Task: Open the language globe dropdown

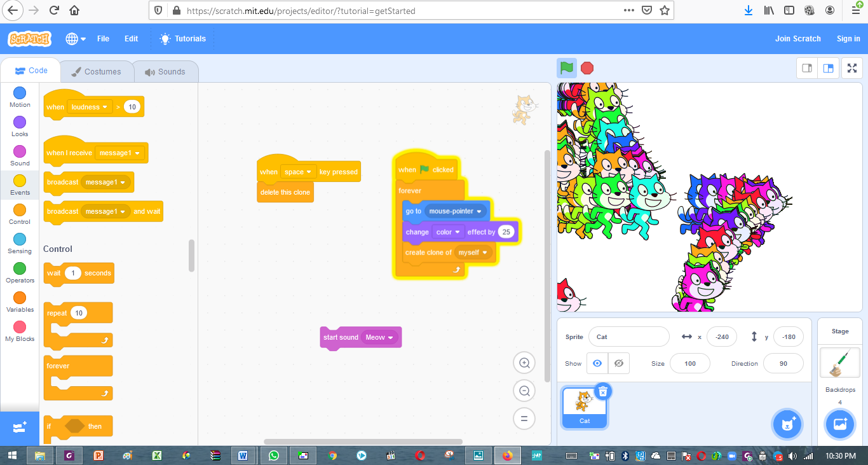Action: pyautogui.click(x=75, y=38)
